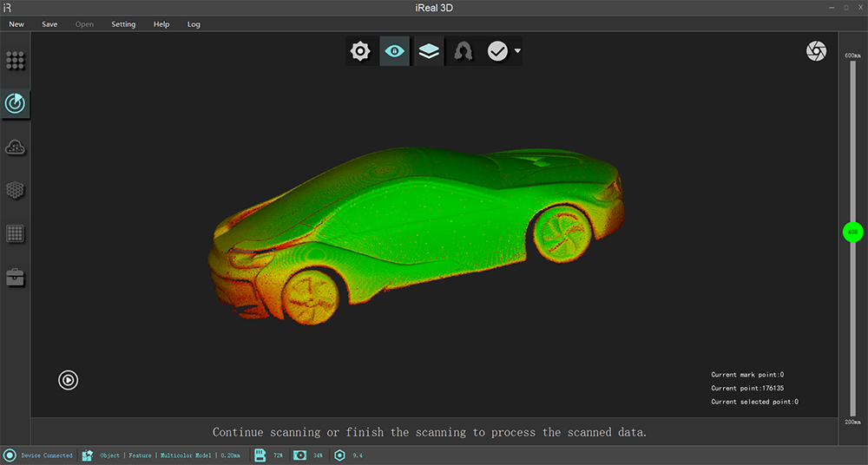The image size is (868, 465).
Task: Open the Setting menu
Action: click(x=123, y=24)
